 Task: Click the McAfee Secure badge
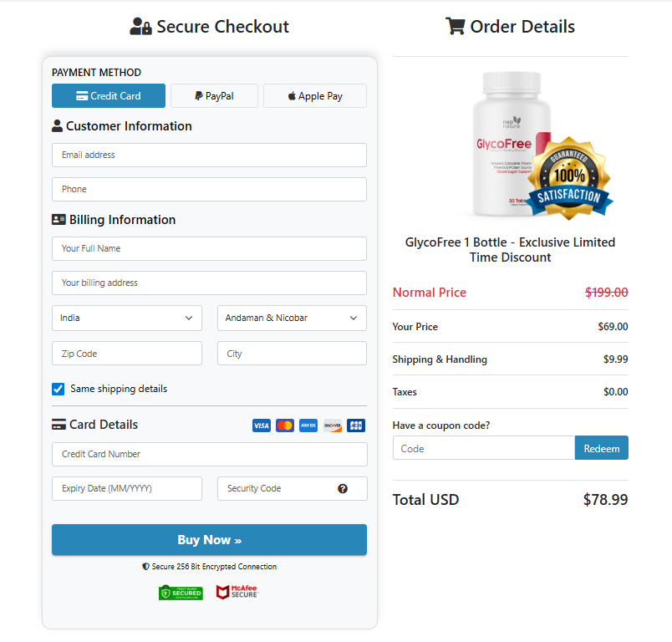[237, 592]
